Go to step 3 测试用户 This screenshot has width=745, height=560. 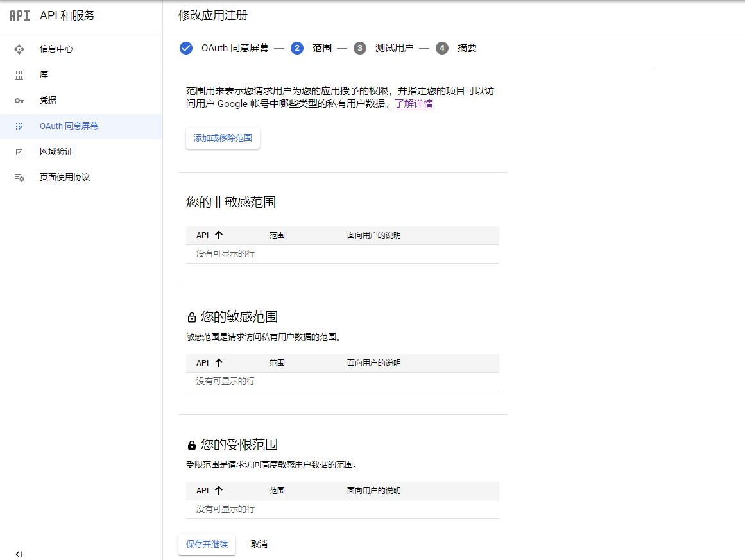359,48
